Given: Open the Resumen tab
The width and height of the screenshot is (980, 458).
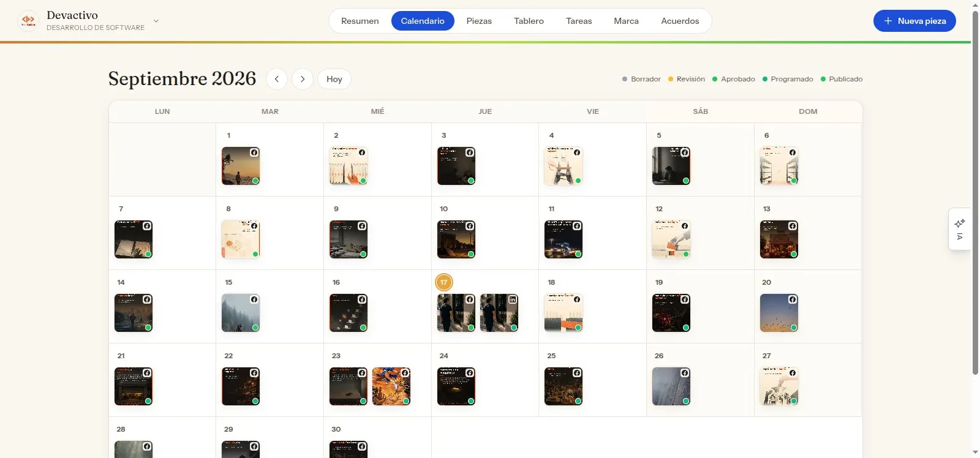Looking at the screenshot, I should coord(360,21).
